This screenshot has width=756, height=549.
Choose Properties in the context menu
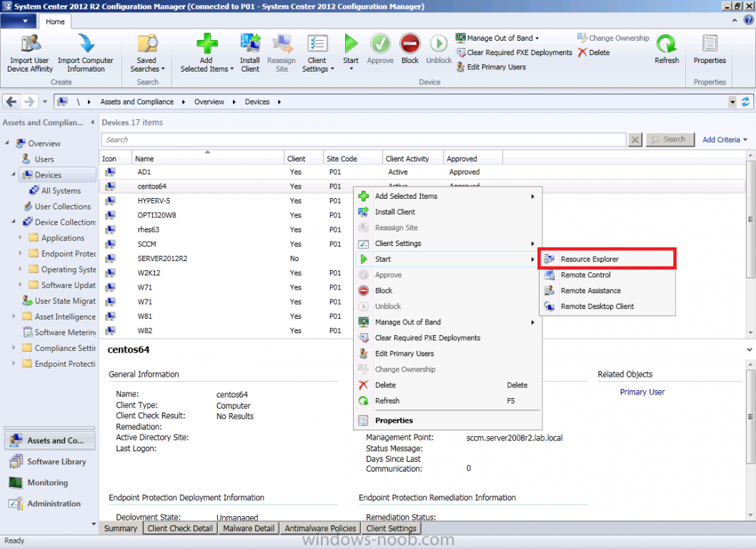click(447, 420)
